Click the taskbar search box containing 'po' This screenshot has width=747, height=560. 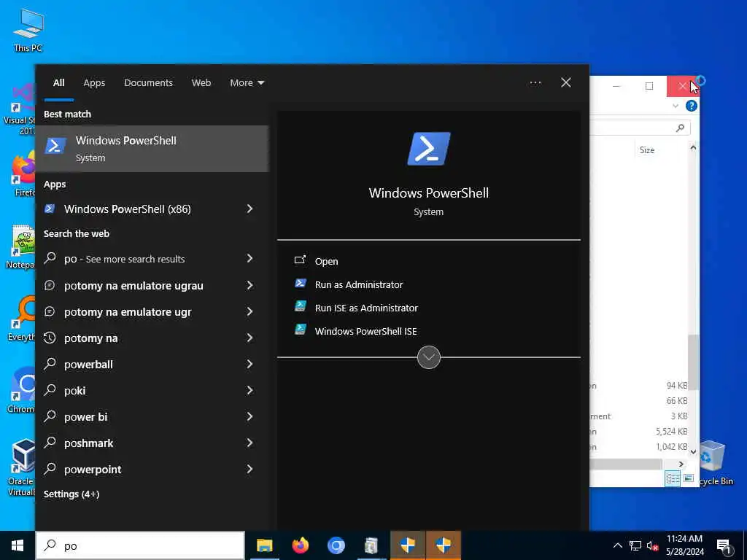[140, 545]
